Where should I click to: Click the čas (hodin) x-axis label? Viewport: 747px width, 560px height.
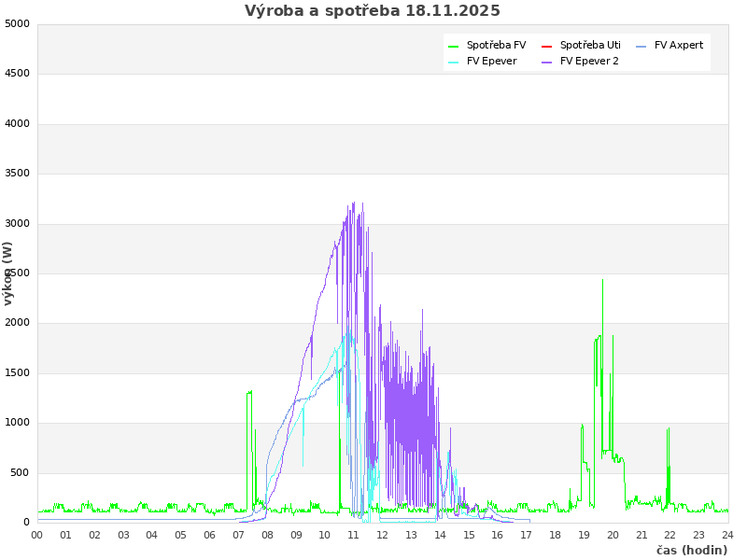click(x=691, y=551)
